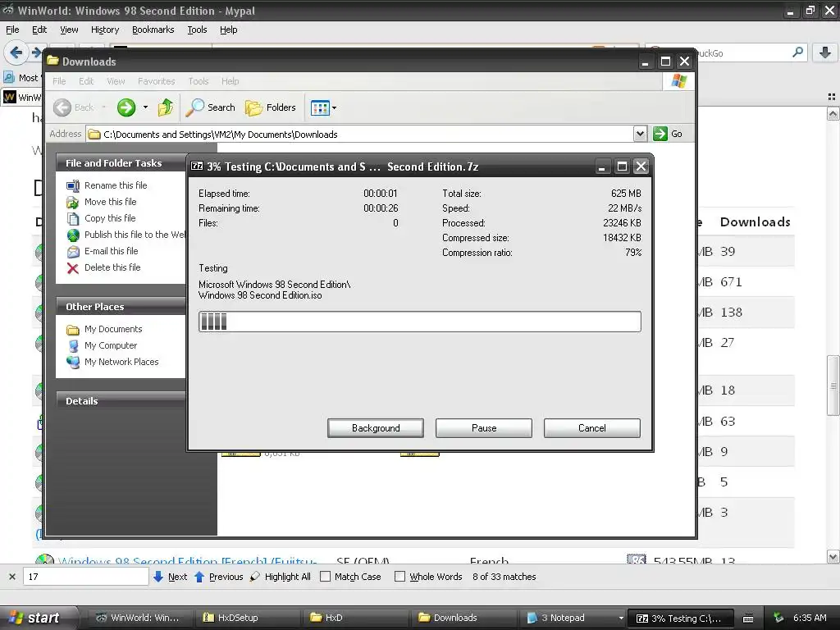Open the Mypal downloads arrow button

(x=825, y=52)
